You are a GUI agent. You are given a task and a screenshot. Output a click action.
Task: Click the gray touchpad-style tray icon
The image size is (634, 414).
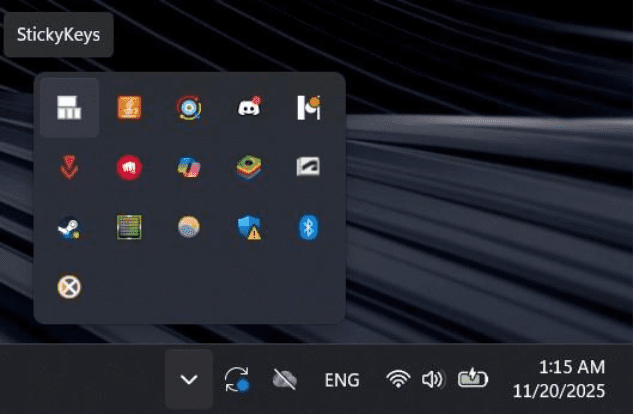click(309, 166)
